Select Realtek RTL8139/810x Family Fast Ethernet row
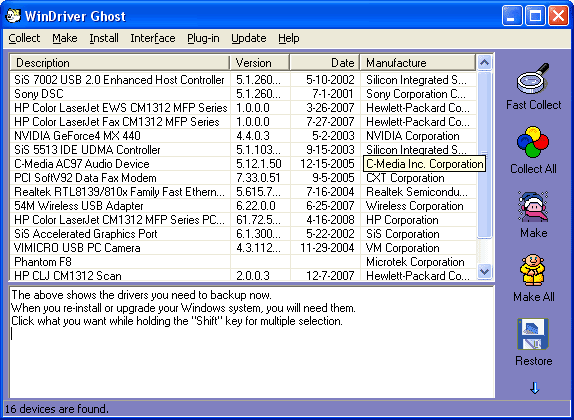The image size is (574, 420). pyautogui.click(x=243, y=192)
